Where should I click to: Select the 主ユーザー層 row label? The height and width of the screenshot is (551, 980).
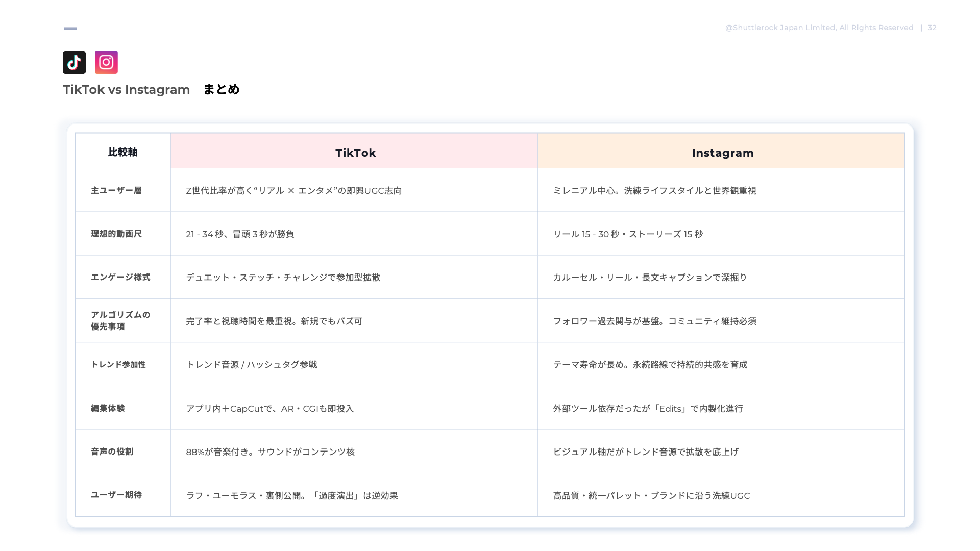tap(116, 190)
